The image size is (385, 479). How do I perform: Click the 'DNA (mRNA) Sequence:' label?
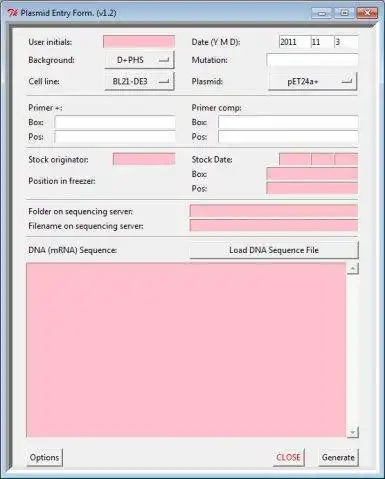tap(73, 250)
